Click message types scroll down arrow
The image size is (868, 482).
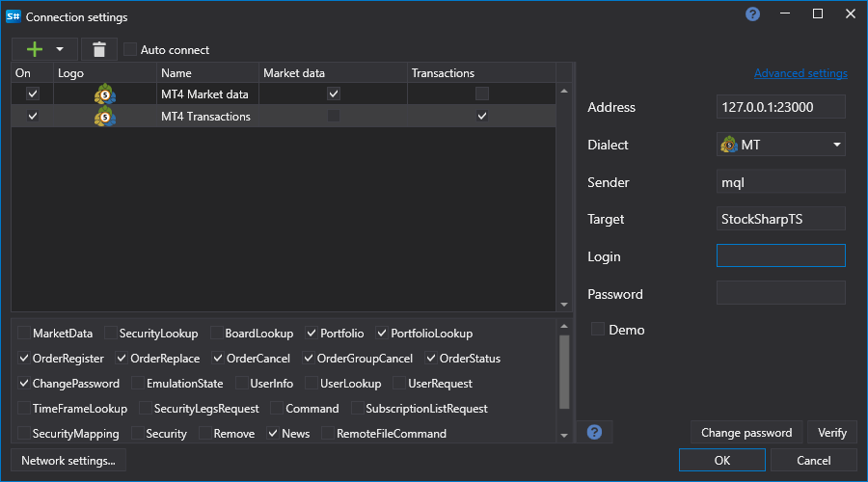pyautogui.click(x=564, y=436)
